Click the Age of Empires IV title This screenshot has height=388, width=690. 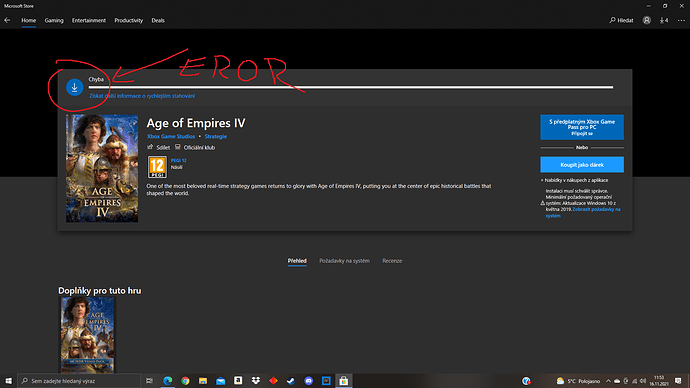pyautogui.click(x=196, y=123)
